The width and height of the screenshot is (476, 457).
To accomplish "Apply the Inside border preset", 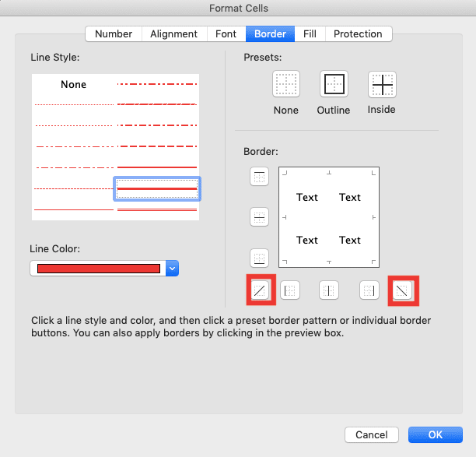I will pos(382,84).
